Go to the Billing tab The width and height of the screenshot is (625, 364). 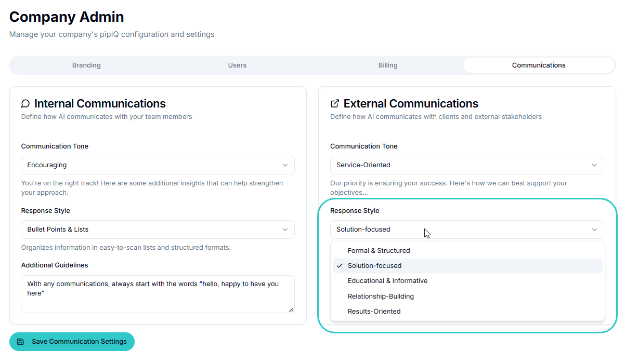(x=388, y=65)
